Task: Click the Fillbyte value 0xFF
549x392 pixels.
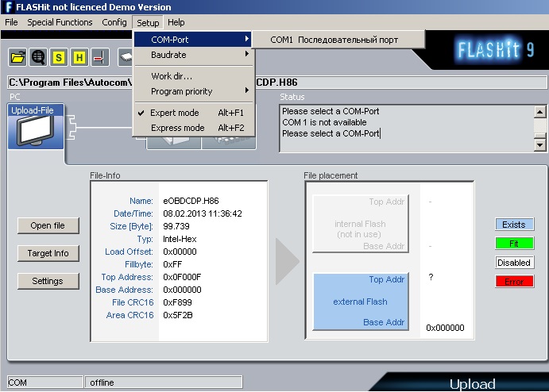Action: (x=172, y=264)
